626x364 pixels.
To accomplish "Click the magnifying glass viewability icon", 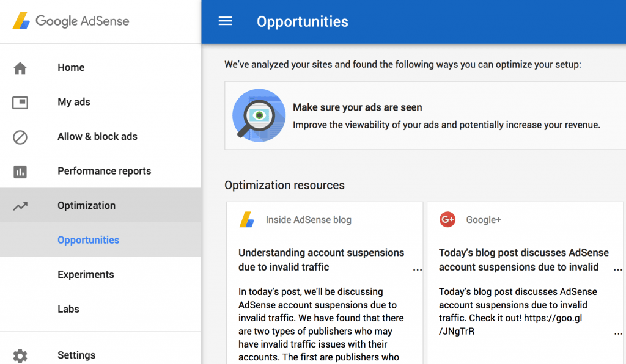I will [x=259, y=115].
